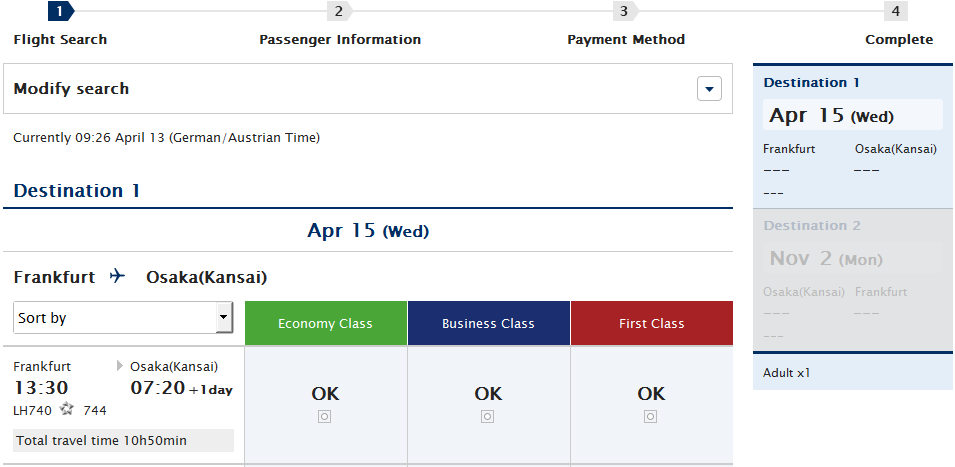Open the Sort by dropdown
Screen dimensions: 955x467
pyautogui.click(x=122, y=318)
